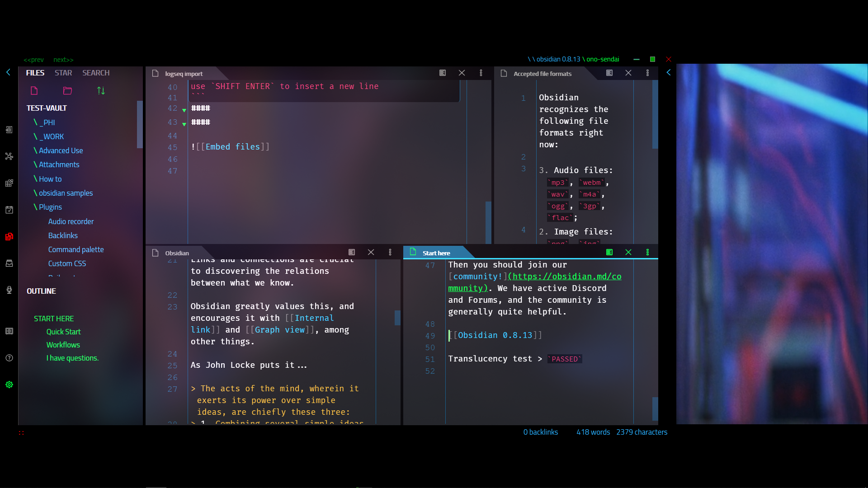
Task: Collapse the Plugins folder
Action: coord(50,207)
